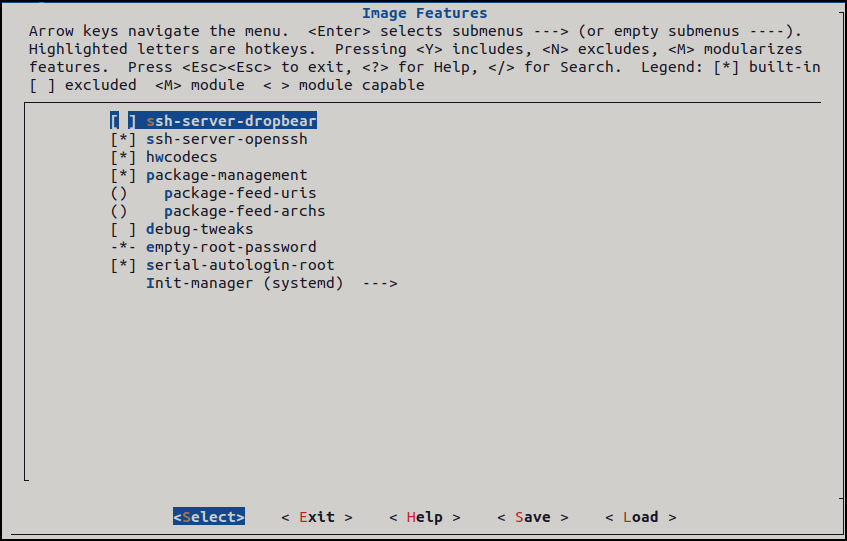Select the package-feed-uris menu entry label
The height and width of the screenshot is (541, 847).
coord(240,193)
